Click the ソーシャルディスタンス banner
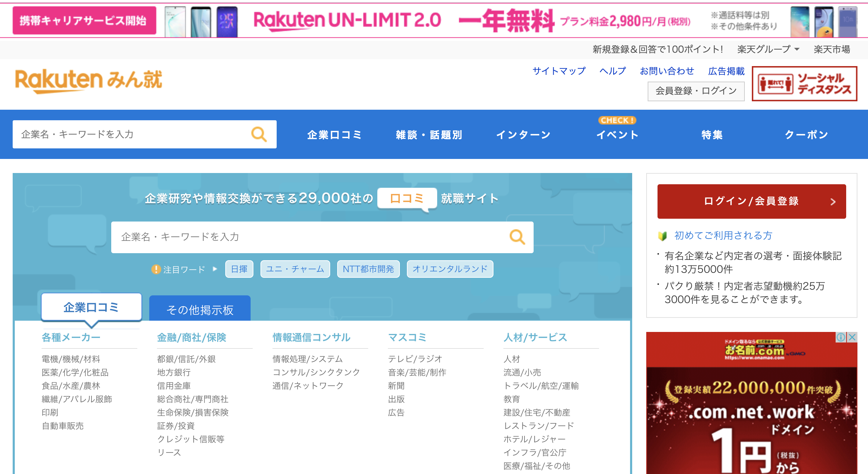This screenshot has height=474, width=868. pyautogui.click(x=805, y=84)
